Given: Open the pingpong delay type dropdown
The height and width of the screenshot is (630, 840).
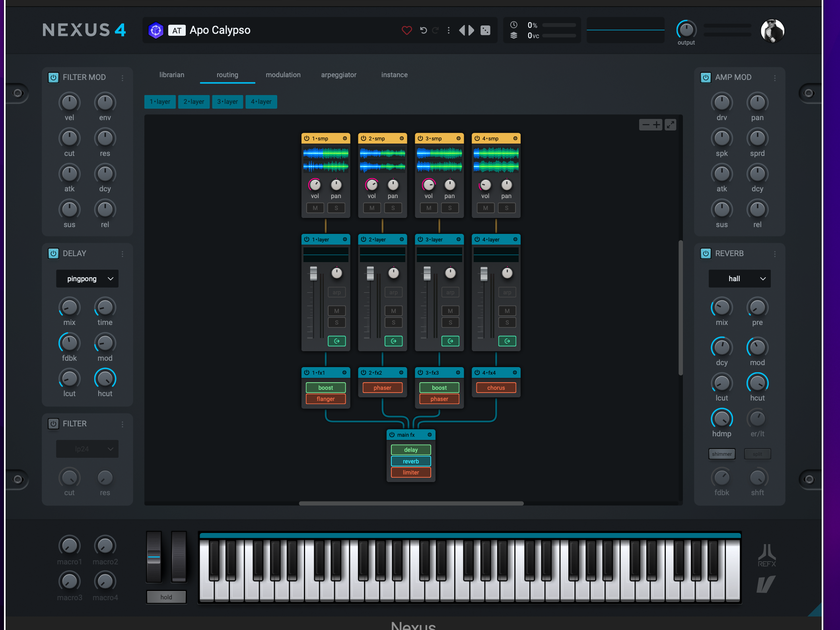Looking at the screenshot, I should pyautogui.click(x=87, y=279).
